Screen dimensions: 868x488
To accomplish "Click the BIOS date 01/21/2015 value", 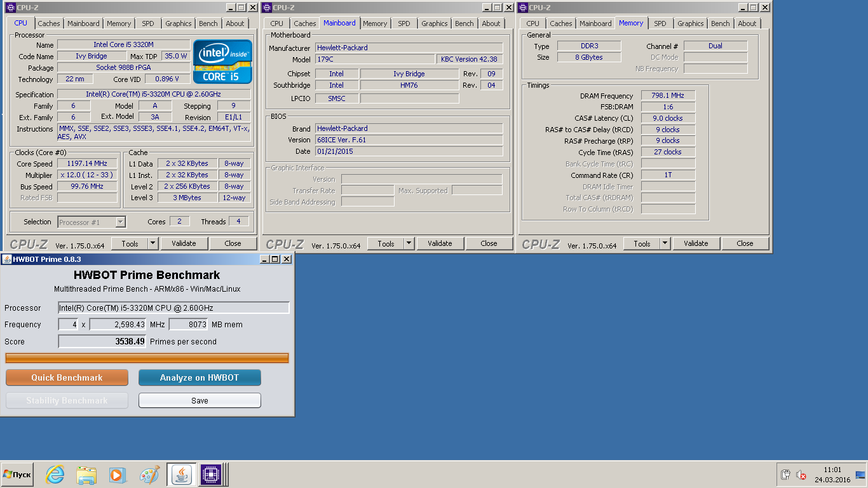I will pos(409,151).
